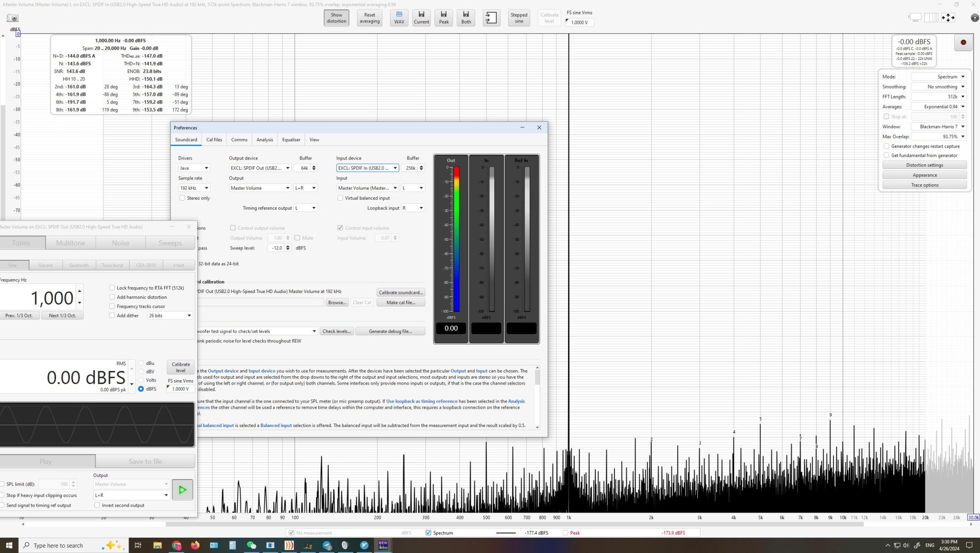Viewport: 980px width, 553px height.
Task: Switch to REW app in the taskbar
Action: pyautogui.click(x=383, y=545)
